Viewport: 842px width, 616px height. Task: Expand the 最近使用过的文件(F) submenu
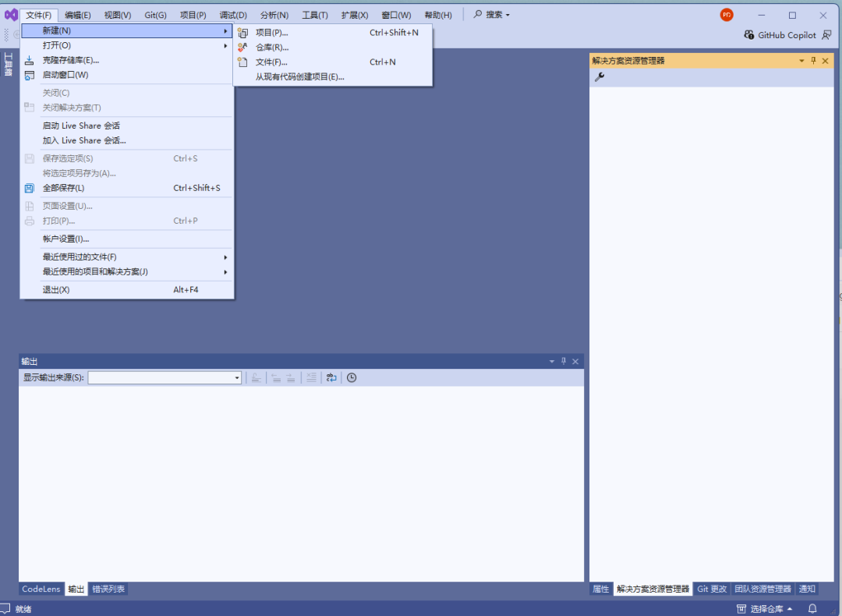(128, 257)
